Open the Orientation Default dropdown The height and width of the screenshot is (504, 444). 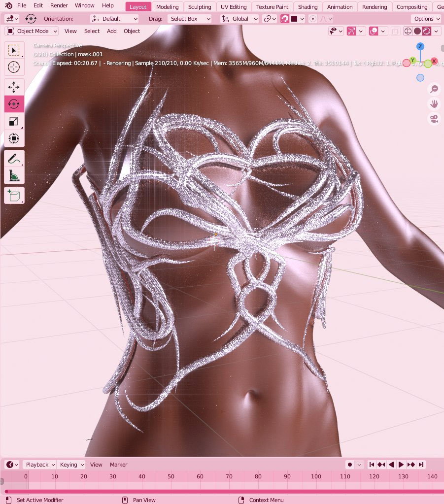(x=115, y=19)
